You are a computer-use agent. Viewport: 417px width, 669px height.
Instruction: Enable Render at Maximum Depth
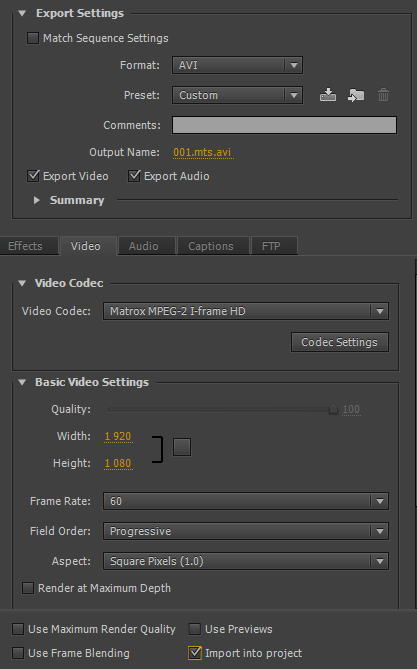[x=28, y=588]
